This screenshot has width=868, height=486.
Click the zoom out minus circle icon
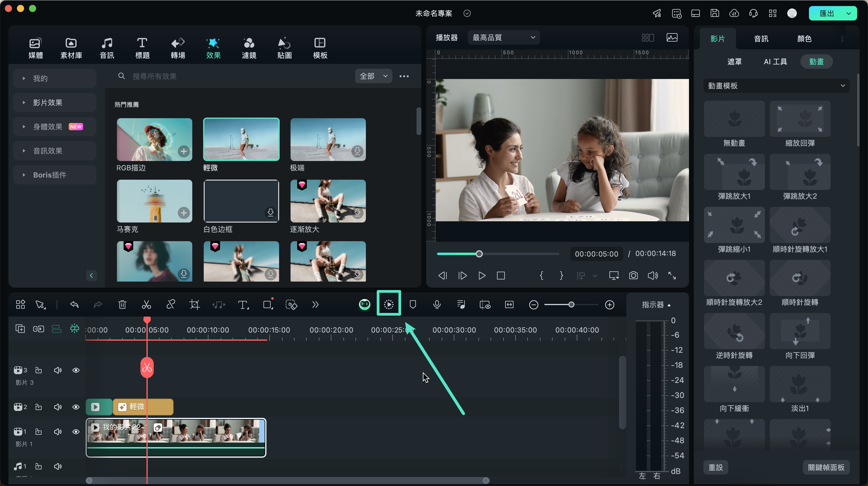point(534,305)
